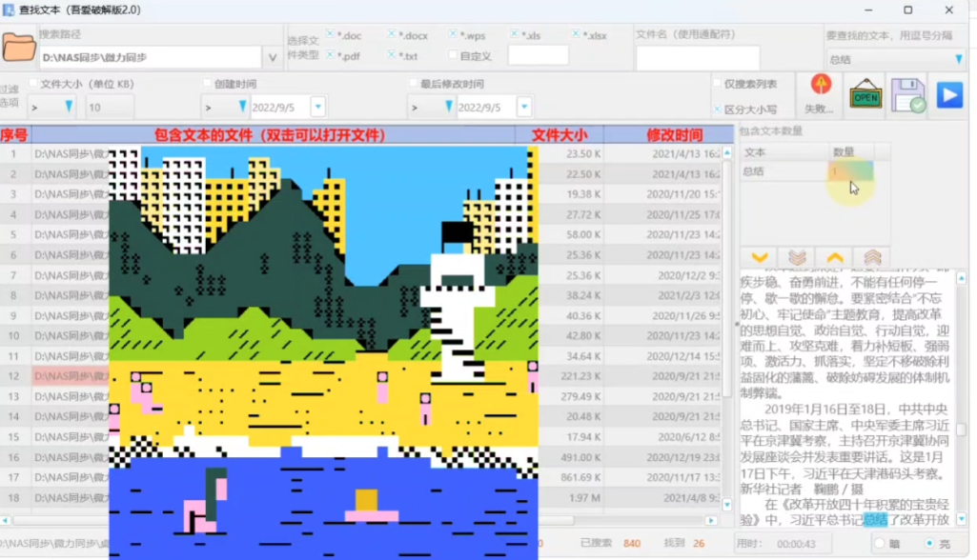Click the save results floppy disk icon
This screenshot has height=560, width=977.
click(907, 95)
